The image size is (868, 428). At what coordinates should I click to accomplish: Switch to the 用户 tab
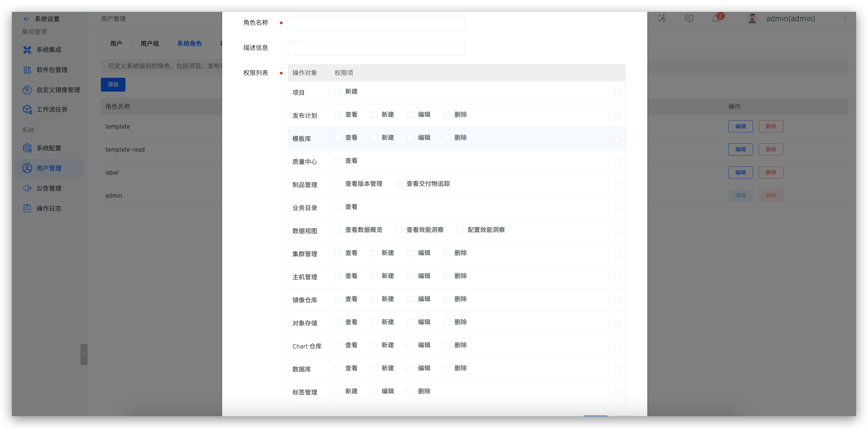point(116,43)
